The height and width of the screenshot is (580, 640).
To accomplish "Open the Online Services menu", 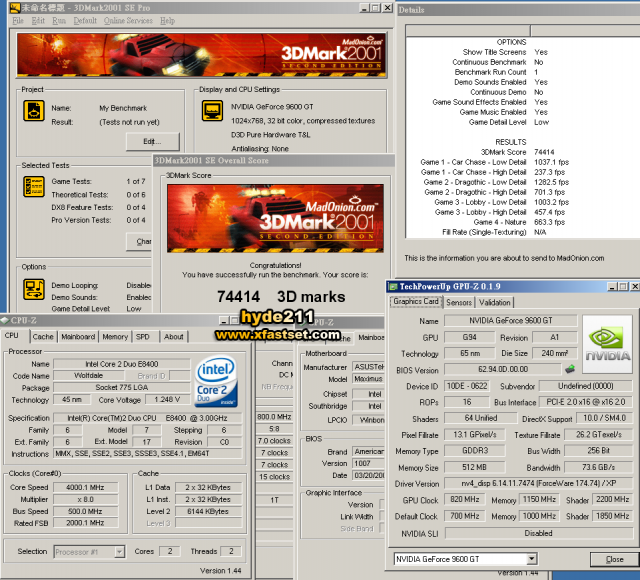I will [128, 20].
